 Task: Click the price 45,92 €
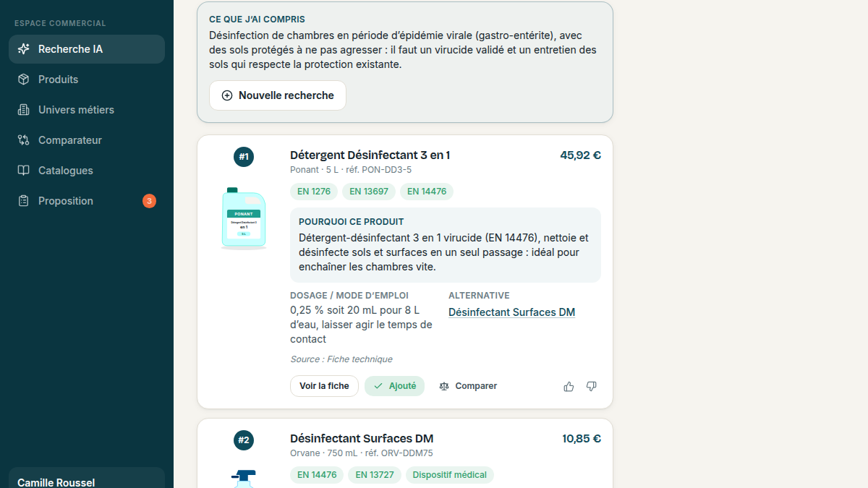pyautogui.click(x=580, y=155)
